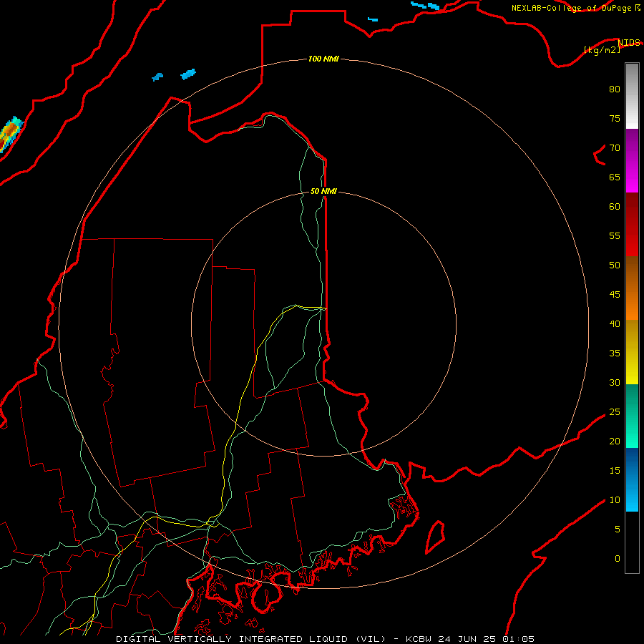644x644 pixels.
Task: Pick the blue color bar segment
Action: [632, 479]
